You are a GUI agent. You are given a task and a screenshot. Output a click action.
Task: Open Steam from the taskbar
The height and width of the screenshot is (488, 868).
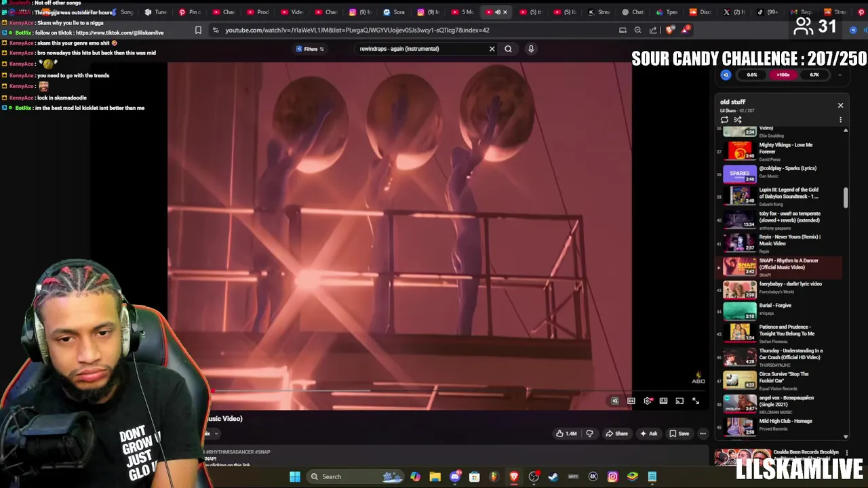click(x=553, y=476)
